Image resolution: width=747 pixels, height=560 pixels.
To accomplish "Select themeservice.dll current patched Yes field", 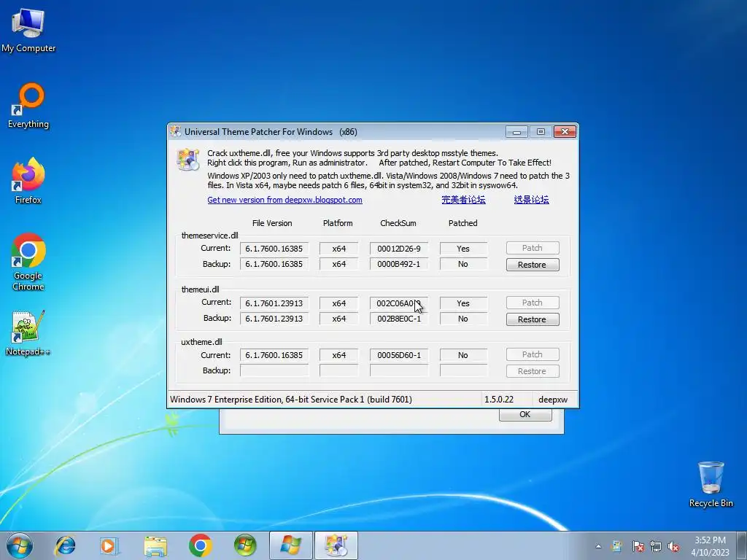I will click(463, 249).
